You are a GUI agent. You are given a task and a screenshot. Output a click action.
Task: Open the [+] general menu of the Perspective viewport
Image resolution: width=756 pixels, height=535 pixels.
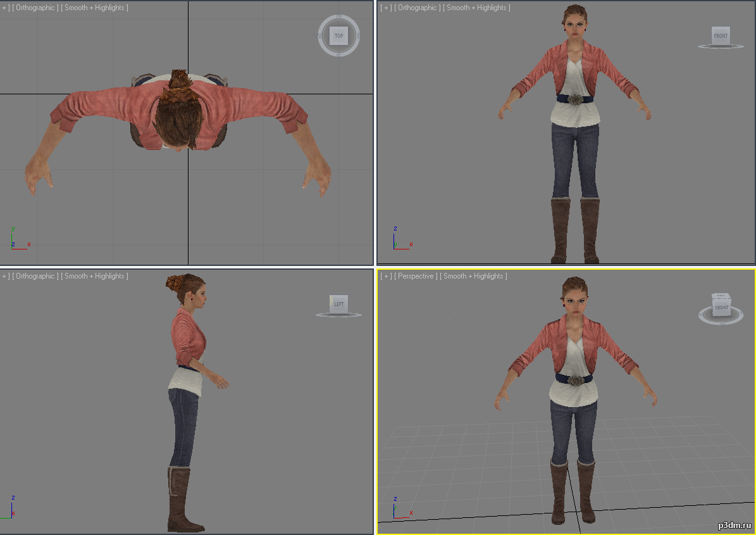[x=386, y=276]
